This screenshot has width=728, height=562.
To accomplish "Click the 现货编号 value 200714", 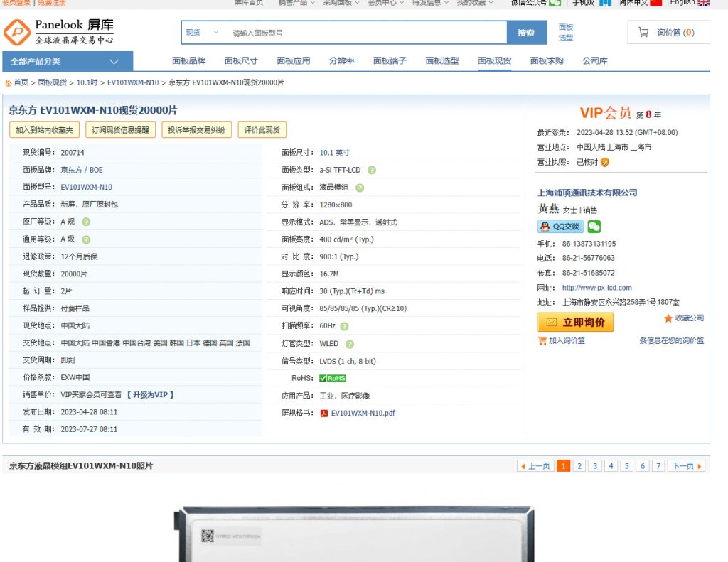I will point(73,153).
